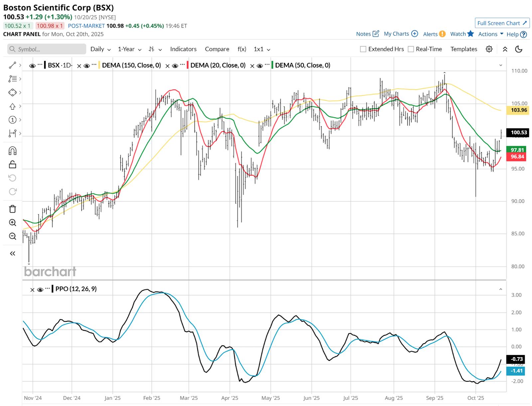Click the trash icon to delete drawings
This screenshot has width=532, height=406.
point(12,209)
